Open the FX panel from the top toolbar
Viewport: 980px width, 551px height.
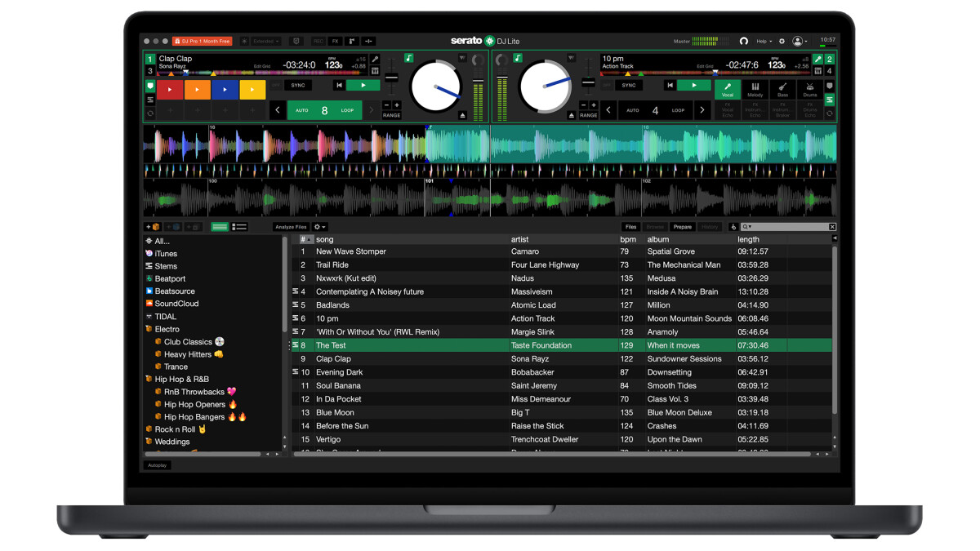(x=335, y=41)
